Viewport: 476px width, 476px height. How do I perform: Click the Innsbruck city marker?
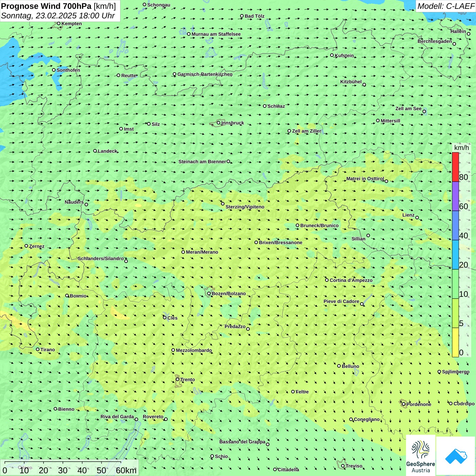pyautogui.click(x=219, y=123)
